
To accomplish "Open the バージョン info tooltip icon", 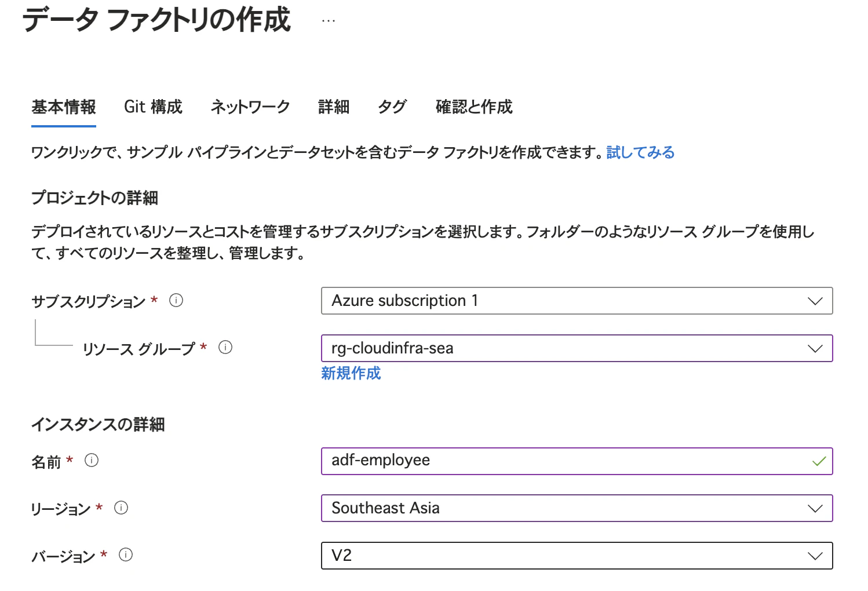I will click(125, 555).
